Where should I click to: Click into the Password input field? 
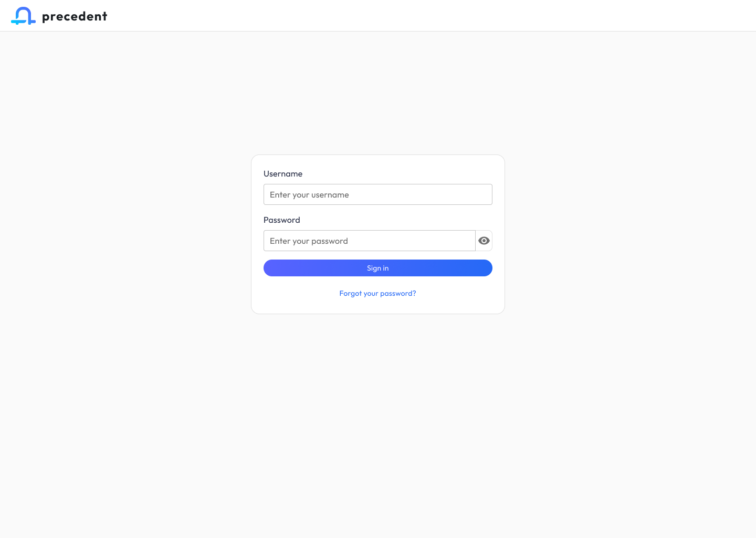point(369,241)
